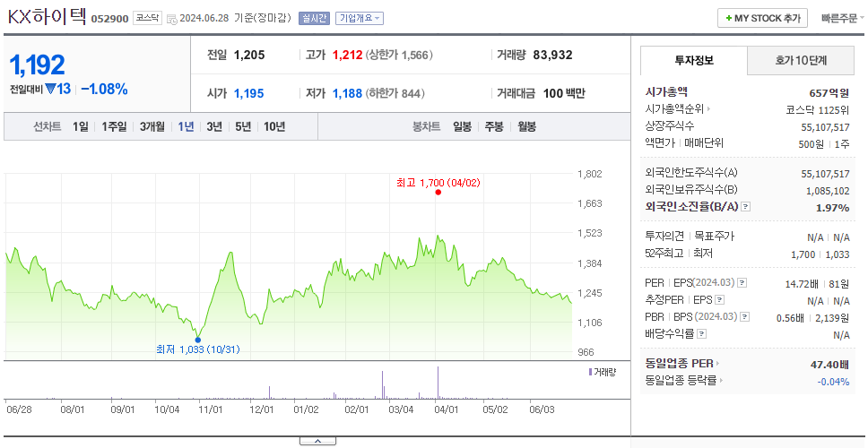This screenshot has height=448, width=868.
Task: Select 10년 line chart period
Action: (274, 126)
